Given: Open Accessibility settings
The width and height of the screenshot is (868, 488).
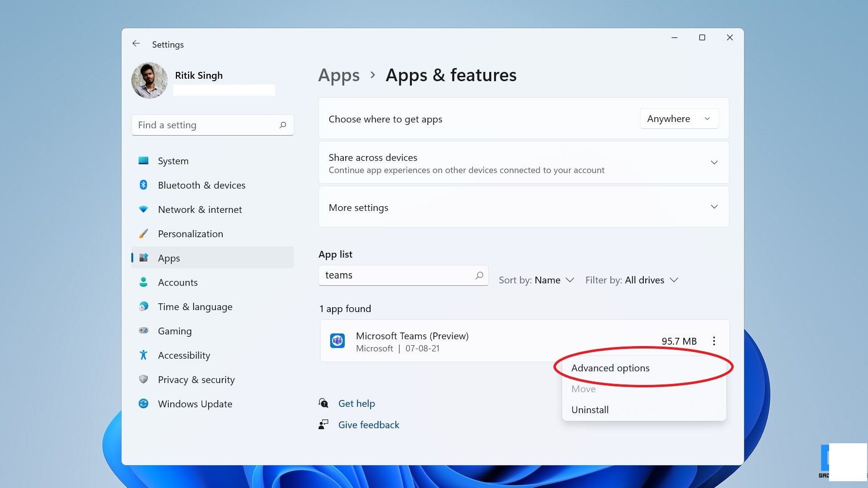Looking at the screenshot, I should coord(213,355).
